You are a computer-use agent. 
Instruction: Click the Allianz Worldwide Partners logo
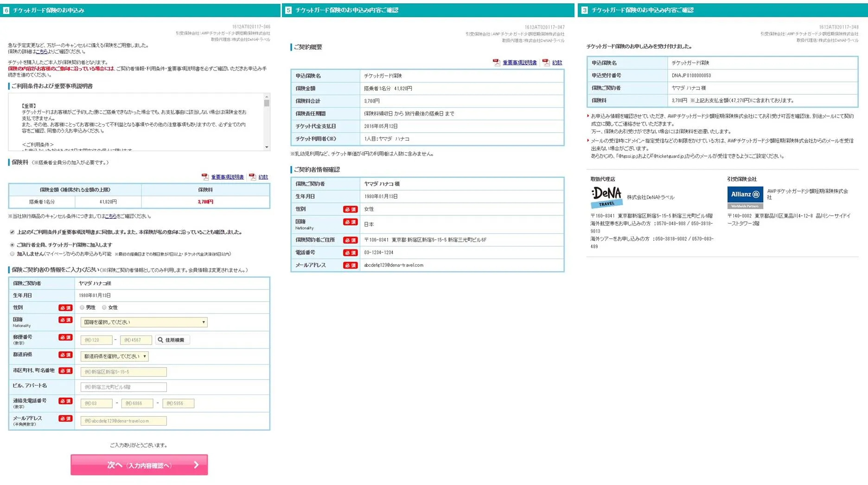pos(745,198)
